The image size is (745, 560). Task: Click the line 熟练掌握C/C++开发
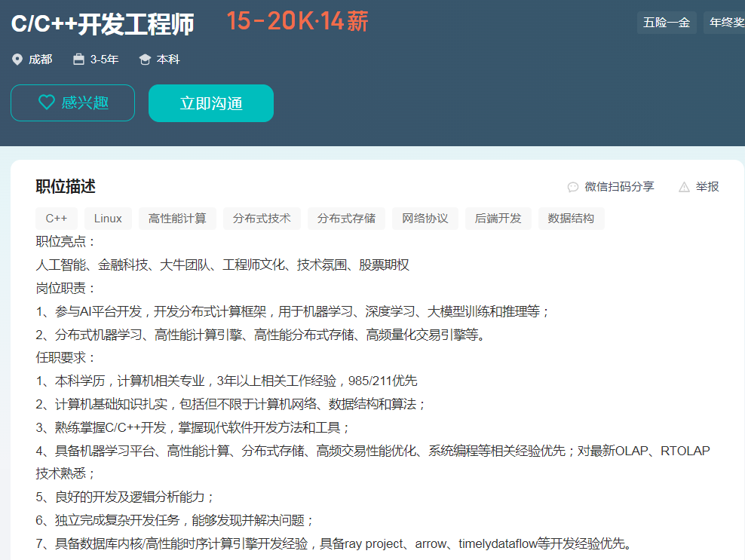pyautogui.click(x=192, y=427)
